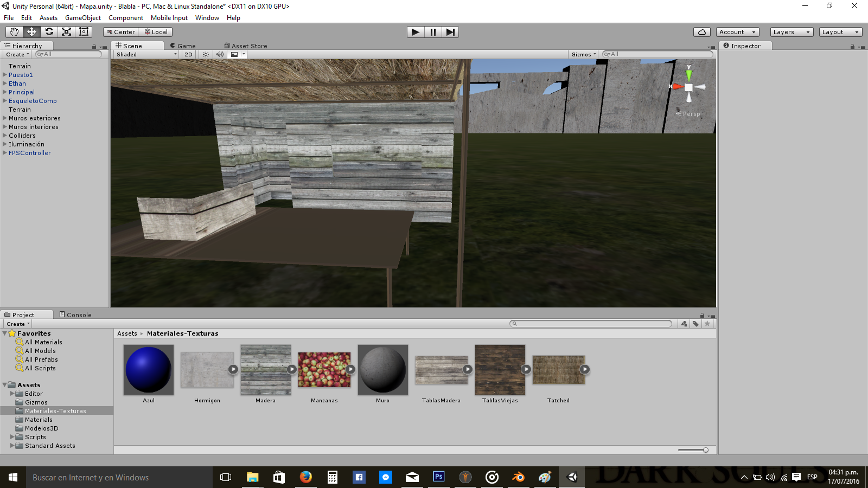Screen dimensions: 868x488
Task: Select Ethan object in Hierarchy
Action: click(x=17, y=84)
